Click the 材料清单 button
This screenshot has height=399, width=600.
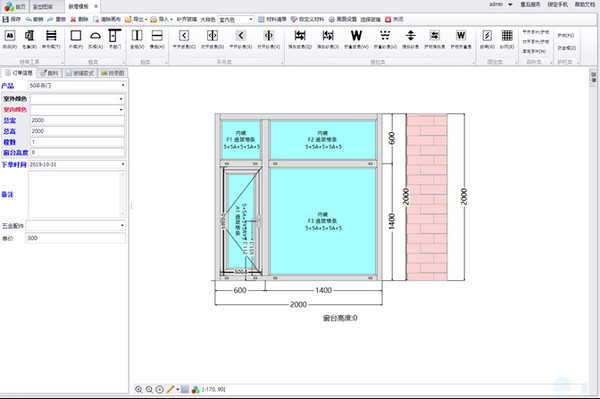(x=272, y=19)
